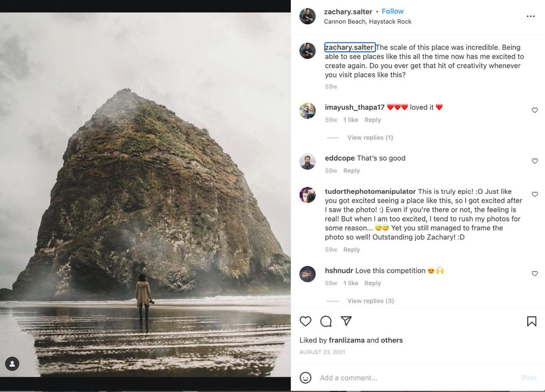545x392 pixels.
Task: Expand View replies (1) under imayush_thapa17
Action: pyautogui.click(x=370, y=137)
